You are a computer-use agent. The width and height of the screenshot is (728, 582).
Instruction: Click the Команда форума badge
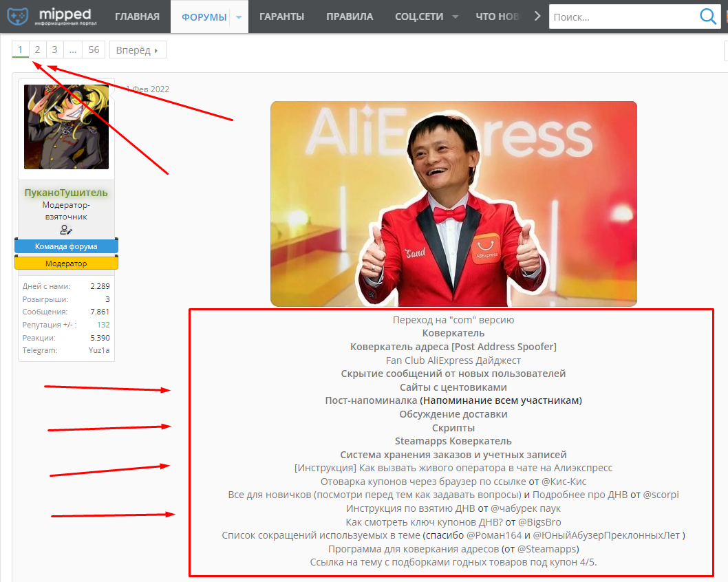tap(66, 246)
